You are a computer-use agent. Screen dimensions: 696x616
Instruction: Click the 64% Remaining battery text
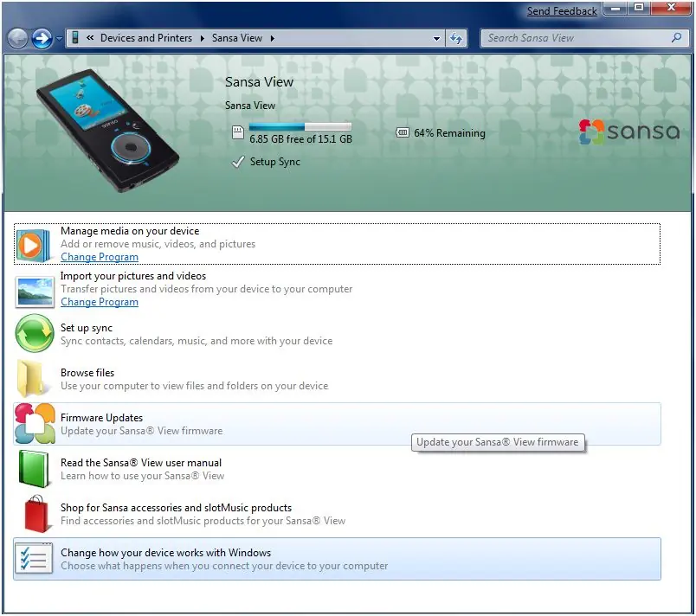coord(449,133)
